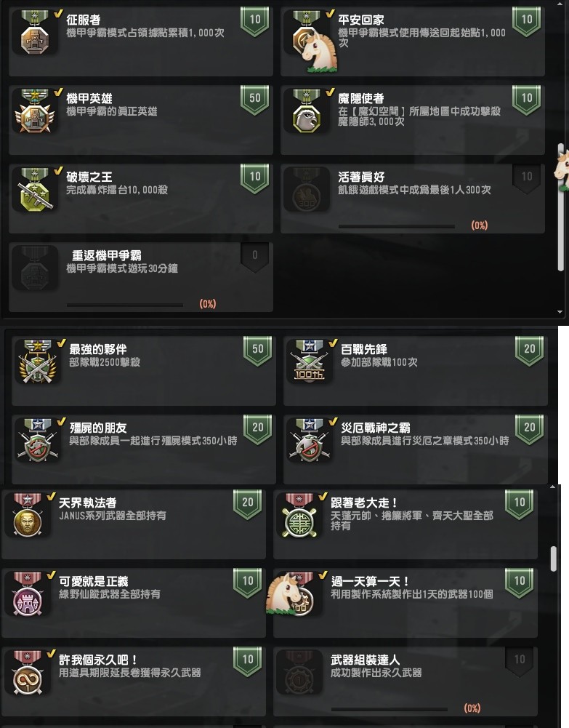Open the 魔隱使者 eagle medal icon

pyautogui.click(x=306, y=112)
